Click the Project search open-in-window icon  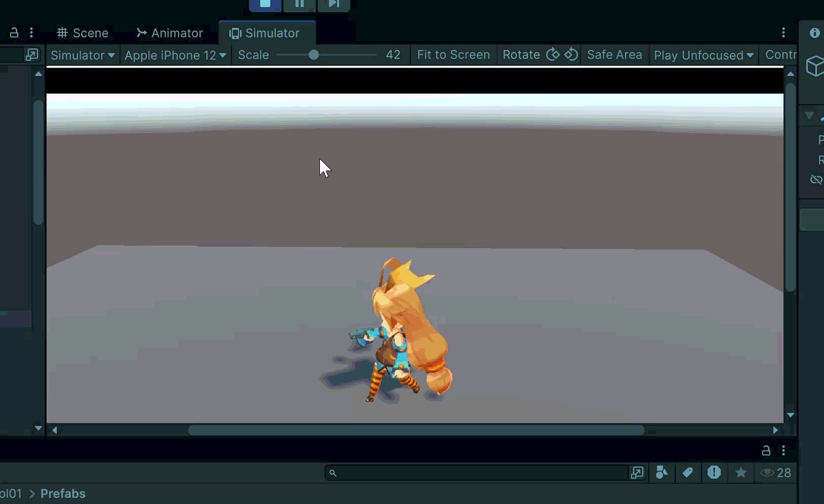[x=637, y=473]
